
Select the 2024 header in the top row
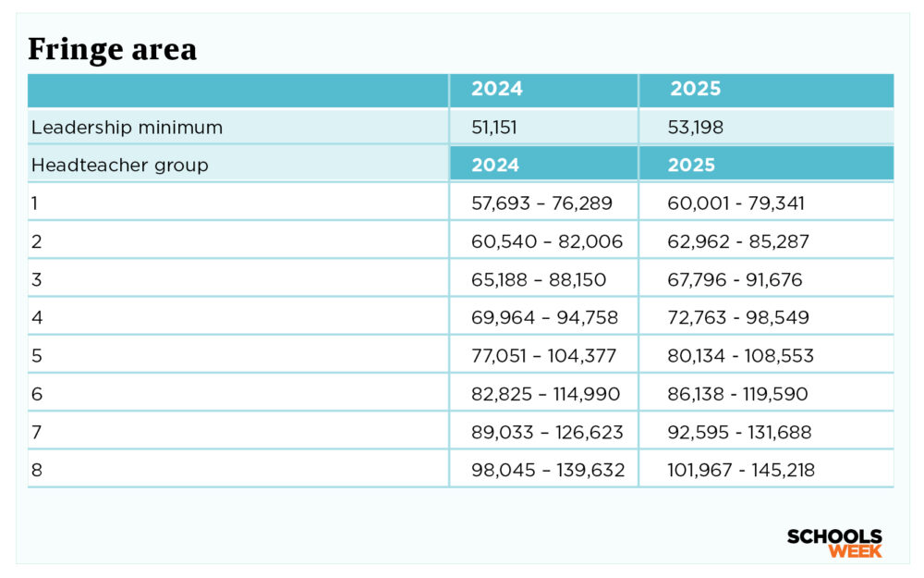click(497, 90)
